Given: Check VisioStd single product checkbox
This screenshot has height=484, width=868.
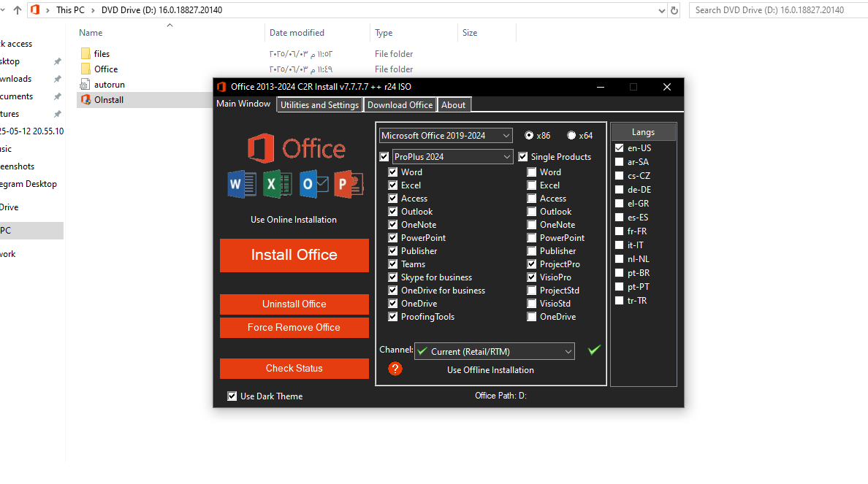Looking at the screenshot, I should (x=531, y=304).
